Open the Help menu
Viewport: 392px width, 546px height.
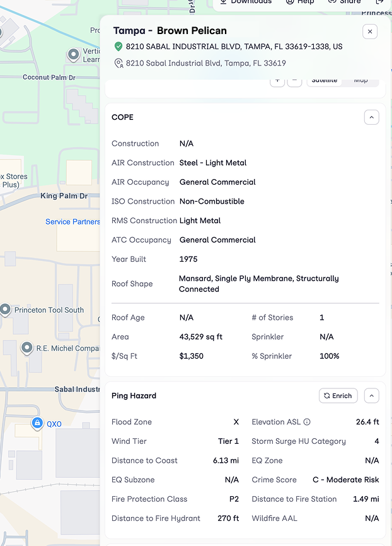[300, 3]
